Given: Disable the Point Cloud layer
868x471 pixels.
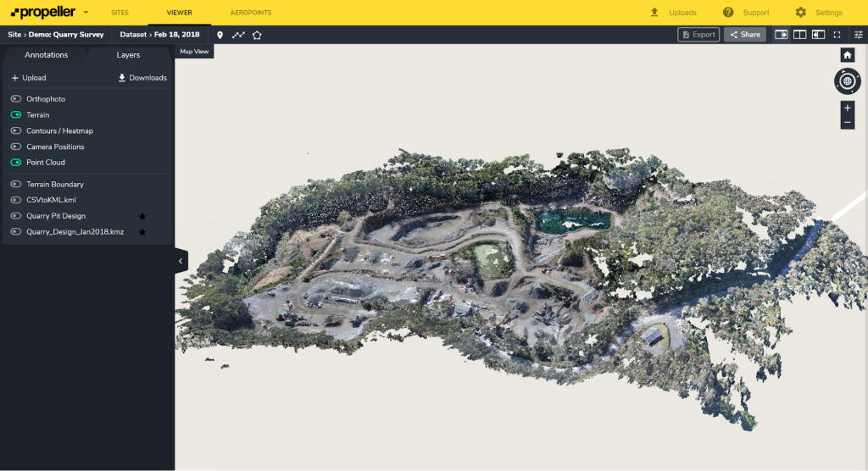Looking at the screenshot, I should click(x=16, y=163).
